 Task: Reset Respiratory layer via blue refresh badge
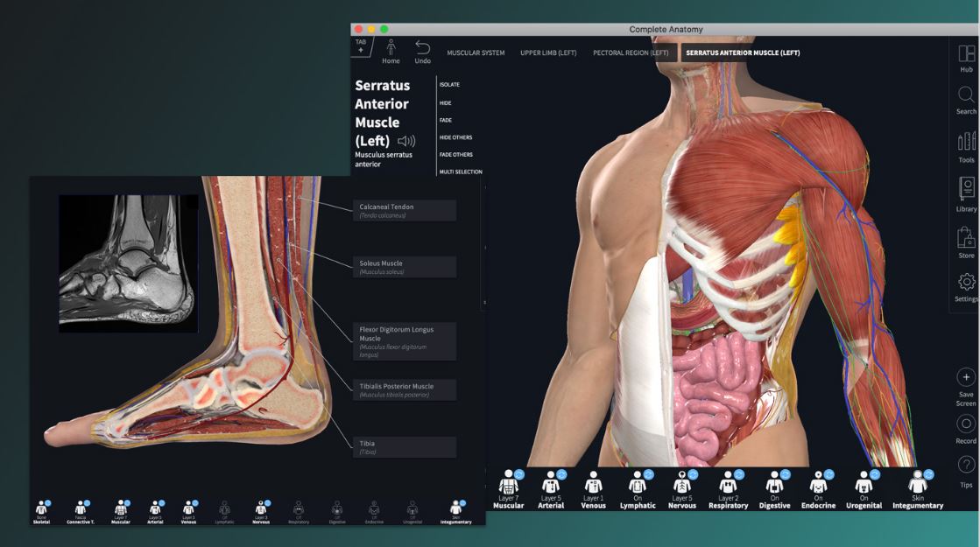click(x=739, y=474)
